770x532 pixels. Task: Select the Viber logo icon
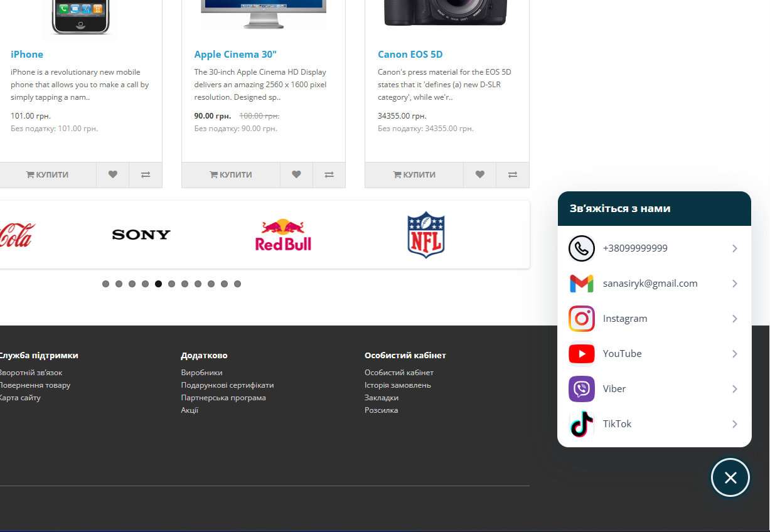[582, 389]
